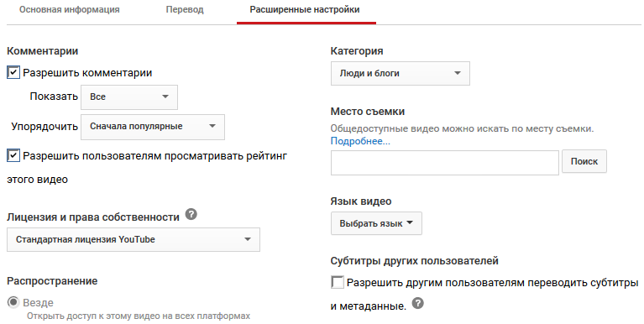This screenshot has height=324, width=644.
Task: Expand Упорядочить dropdown Сначала популярные
Action: [x=153, y=127]
